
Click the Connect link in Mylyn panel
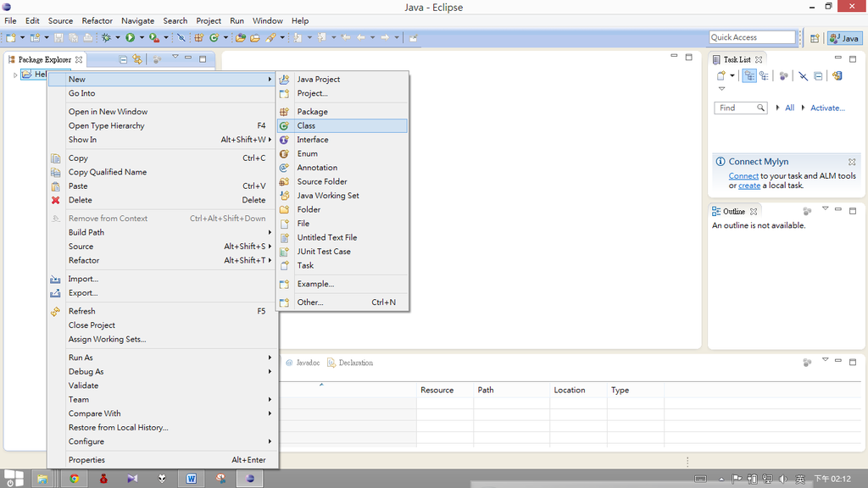pyautogui.click(x=743, y=176)
